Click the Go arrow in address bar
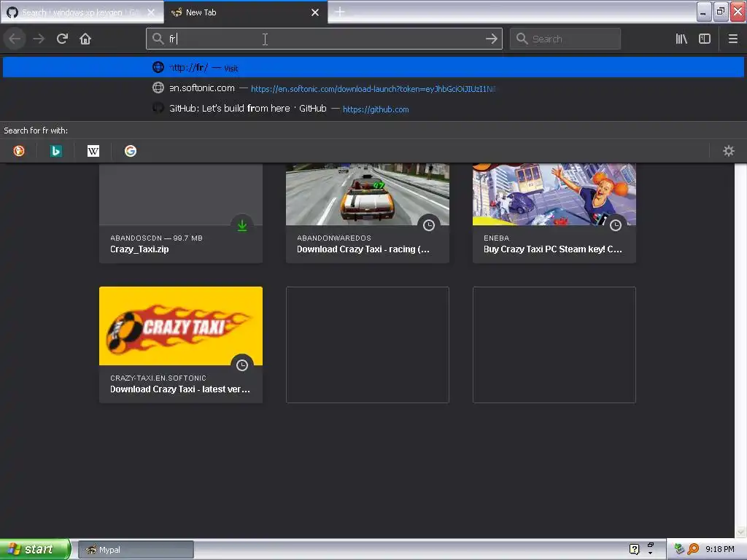 click(491, 39)
